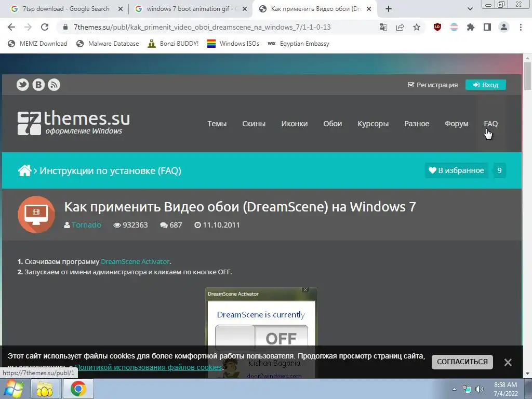This screenshot has height=399, width=532.
Task: Select the Как применить Видео обои tab
Action: tap(315, 9)
